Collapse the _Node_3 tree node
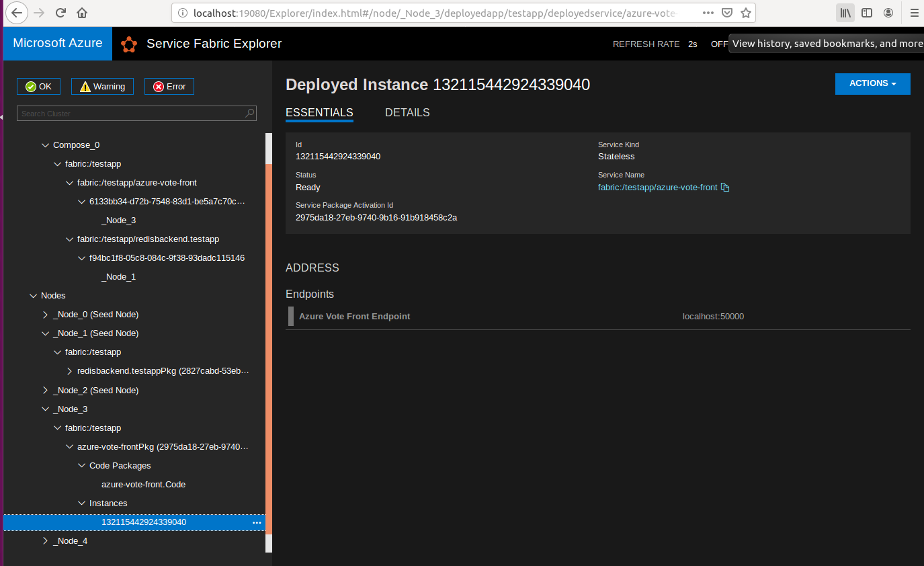The height and width of the screenshot is (566, 924). (44, 409)
